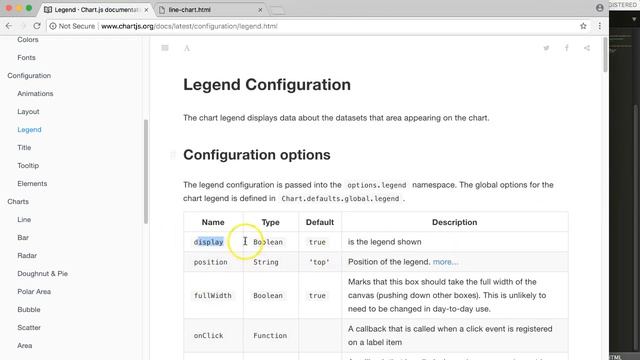This screenshot has width=640, height=360.
Task: Switch to the line-chart.html tab
Action: [x=210, y=9]
